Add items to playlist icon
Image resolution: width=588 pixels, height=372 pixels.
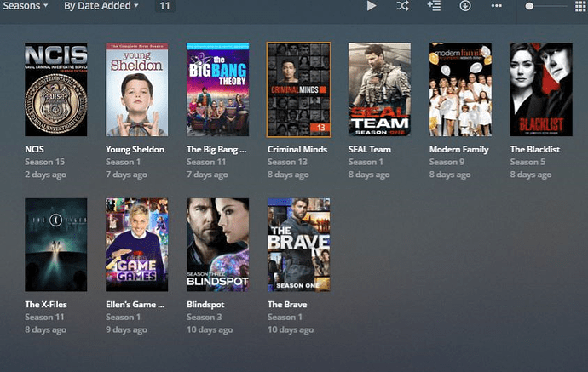[x=434, y=6]
